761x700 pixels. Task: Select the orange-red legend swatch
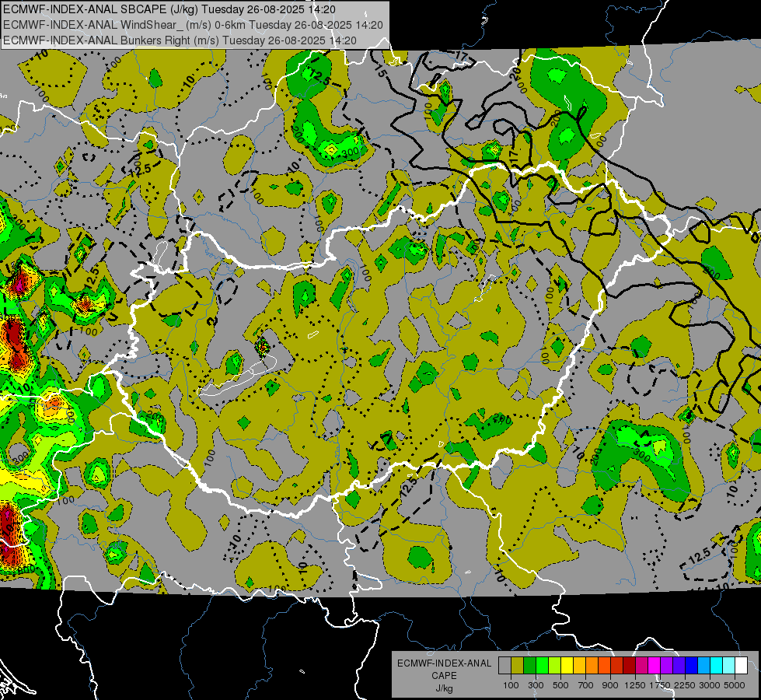point(604,666)
